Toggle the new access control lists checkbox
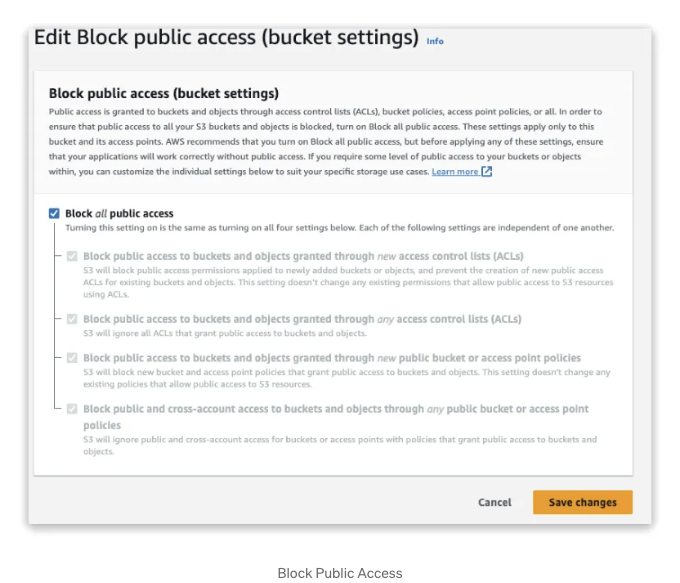680x583 pixels. click(x=72, y=256)
